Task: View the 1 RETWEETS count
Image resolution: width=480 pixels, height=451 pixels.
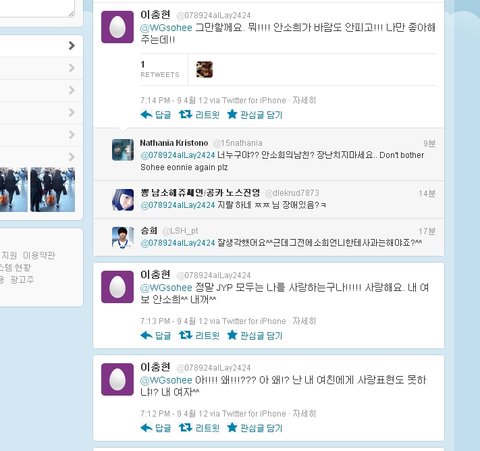Action: pyautogui.click(x=160, y=69)
